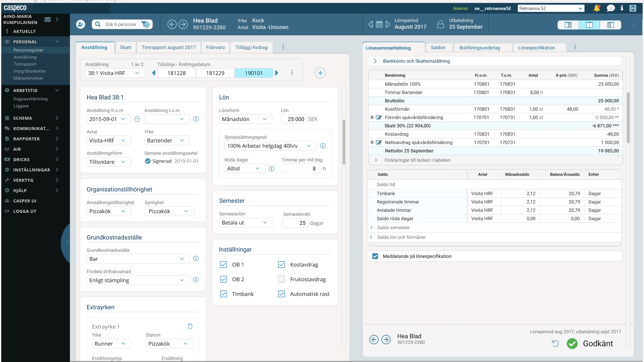Switch to Tillägg/Avdrag tab

pos(251,47)
